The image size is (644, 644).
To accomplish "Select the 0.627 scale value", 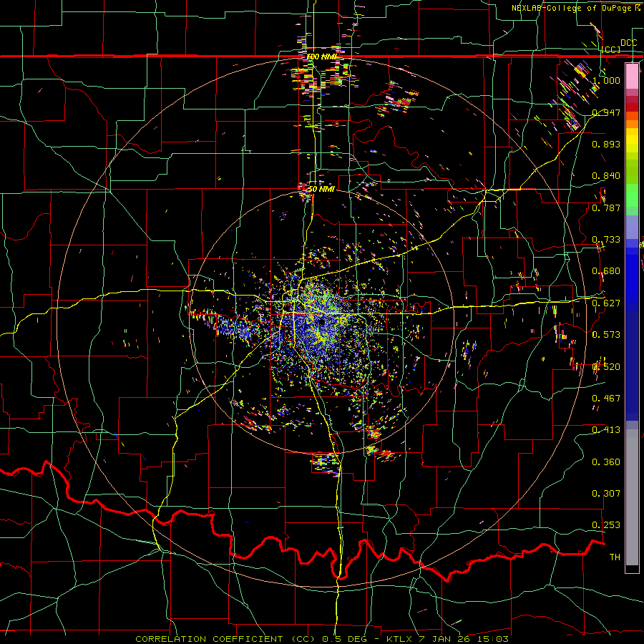I will [x=606, y=303].
